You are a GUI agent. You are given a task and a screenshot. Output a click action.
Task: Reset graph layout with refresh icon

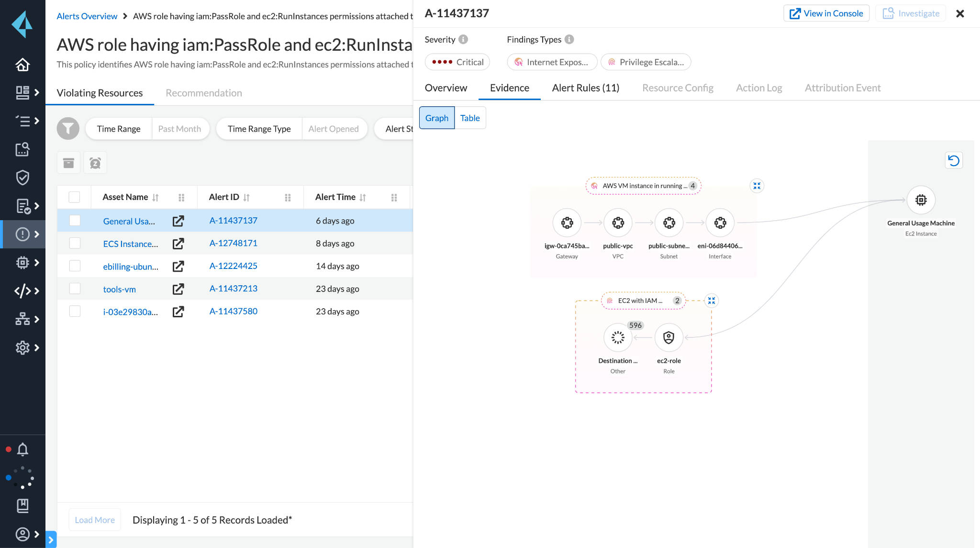coord(954,160)
